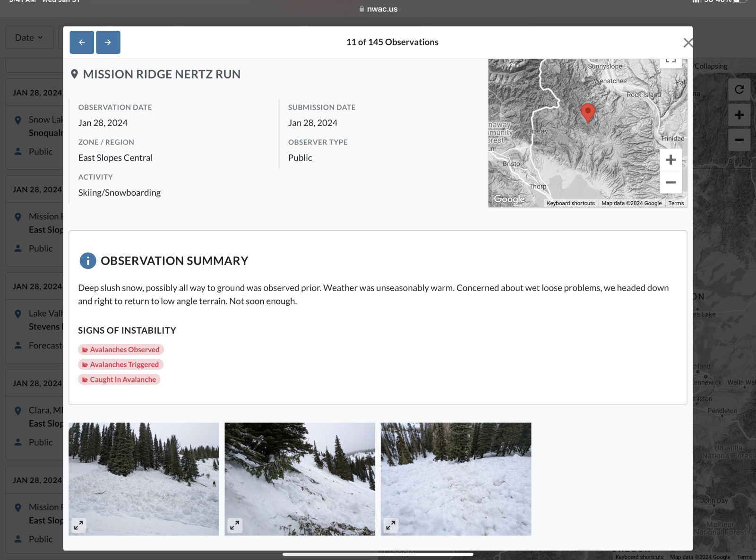Close the observation dialog
The width and height of the screenshot is (756, 560).
tap(687, 43)
